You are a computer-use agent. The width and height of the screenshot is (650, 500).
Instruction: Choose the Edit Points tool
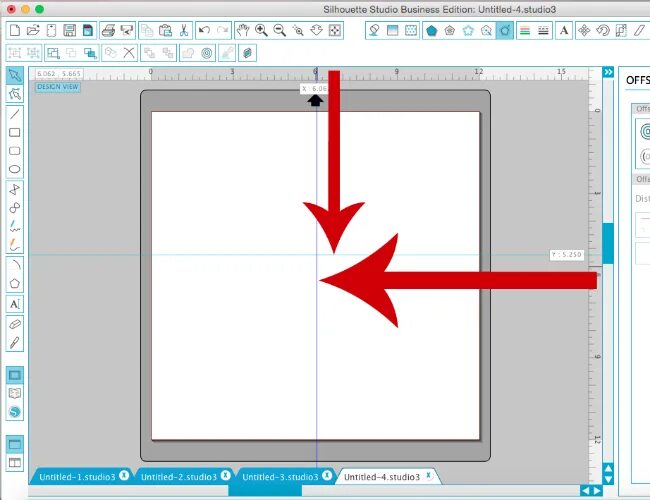pyautogui.click(x=15, y=94)
